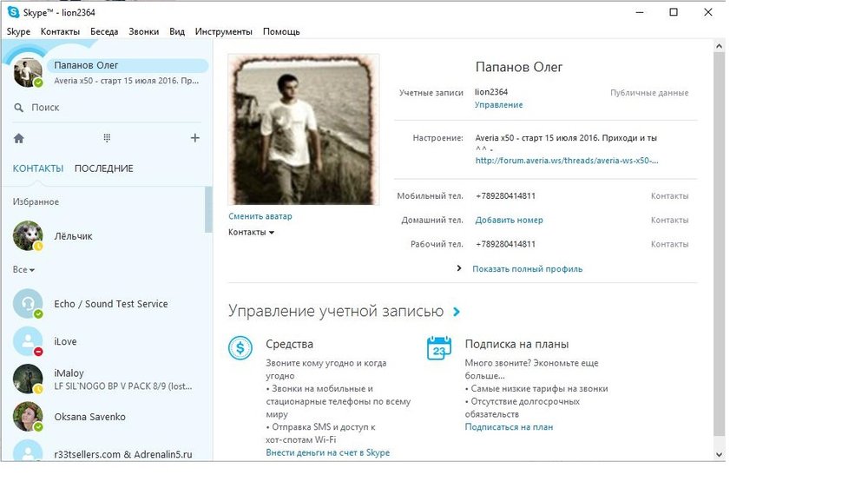Open the Инструменты menu

click(x=223, y=32)
